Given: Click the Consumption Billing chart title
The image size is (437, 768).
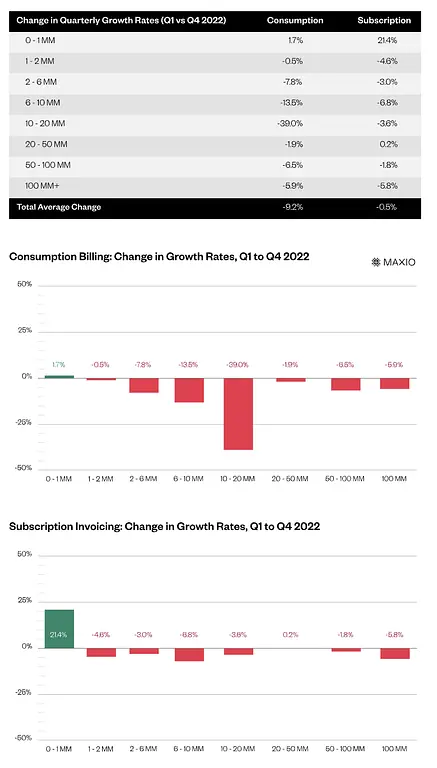Looking at the screenshot, I should [x=159, y=257].
